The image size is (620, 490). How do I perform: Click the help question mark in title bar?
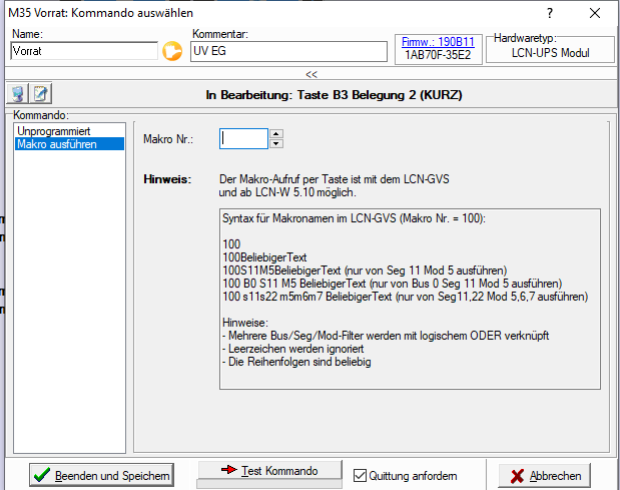548,13
